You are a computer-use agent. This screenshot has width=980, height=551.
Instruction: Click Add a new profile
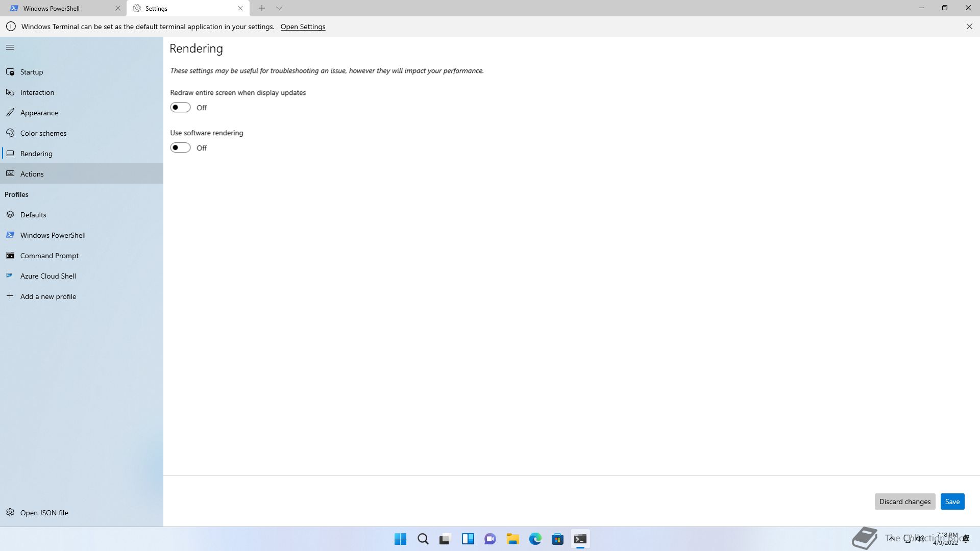pyautogui.click(x=82, y=296)
